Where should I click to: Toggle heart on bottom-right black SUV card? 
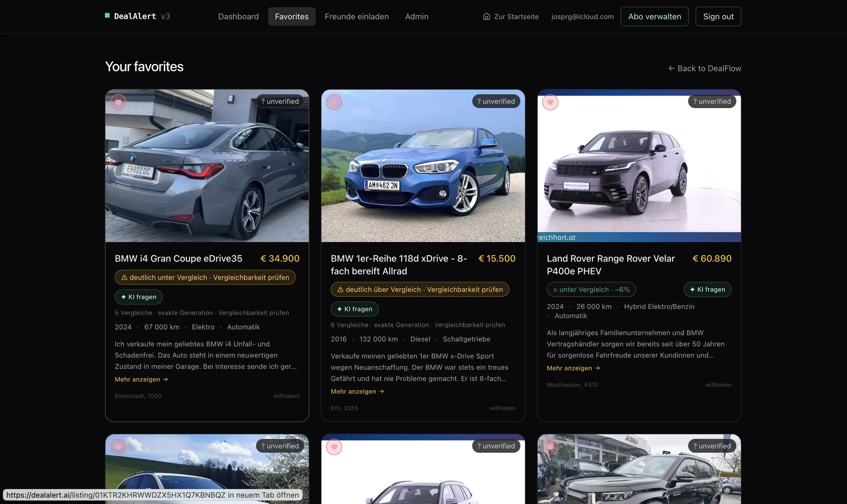tap(550, 447)
